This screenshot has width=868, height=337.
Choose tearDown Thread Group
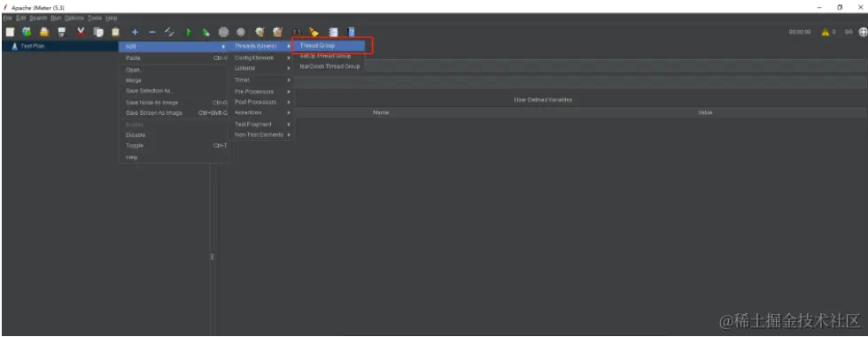[x=329, y=66]
